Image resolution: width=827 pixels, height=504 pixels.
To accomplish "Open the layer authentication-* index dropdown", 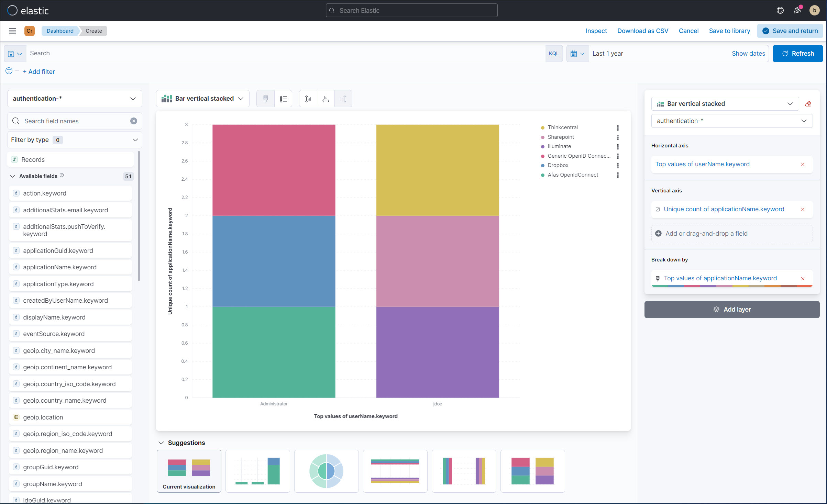I will (x=732, y=121).
